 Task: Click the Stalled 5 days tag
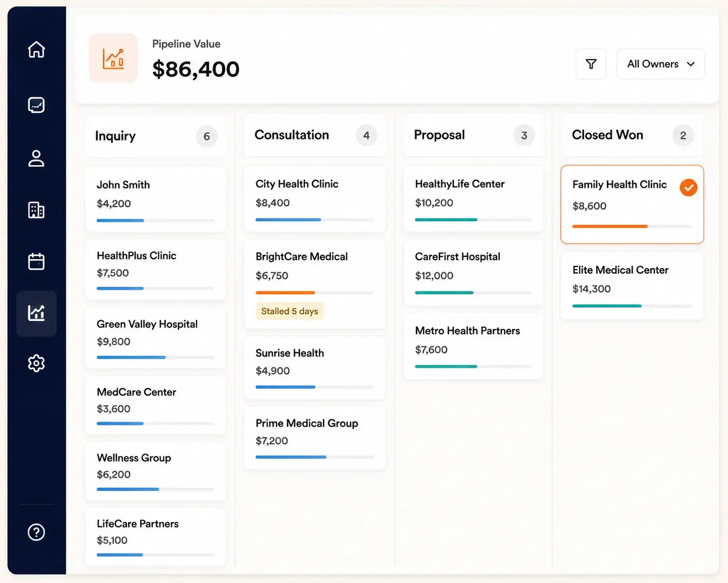coord(290,311)
